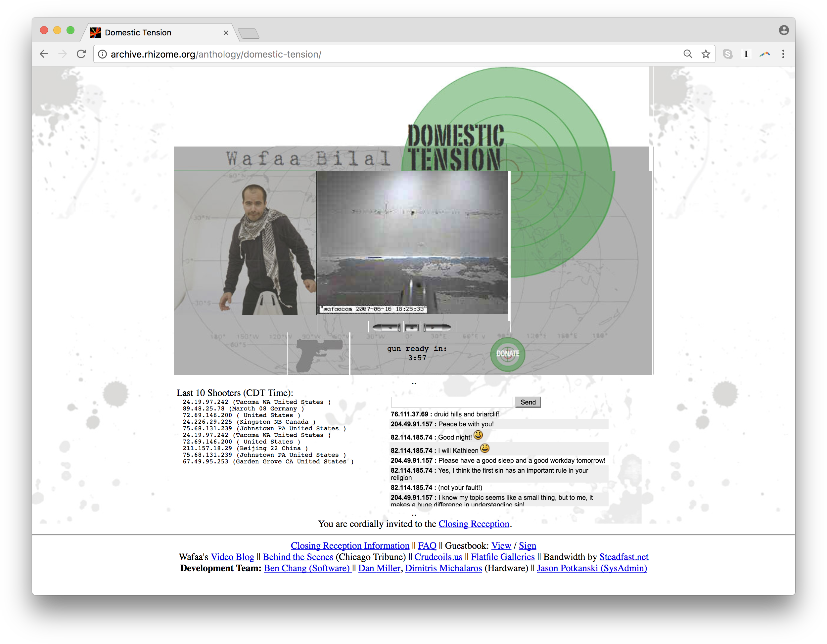
Task: Click the zoom magnifier in address bar
Action: [688, 54]
